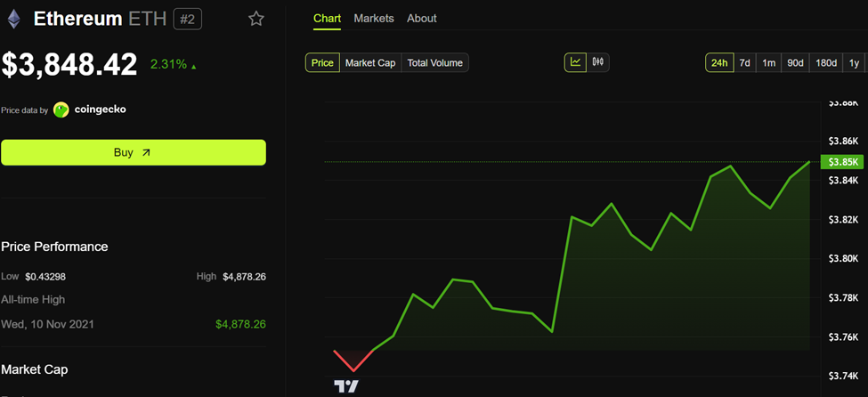This screenshot has height=397, width=868.
Task: Open the About tab
Action: [422, 19]
